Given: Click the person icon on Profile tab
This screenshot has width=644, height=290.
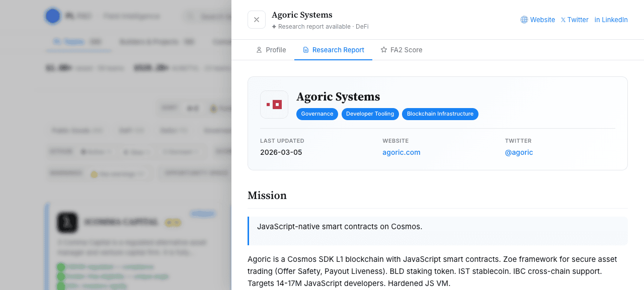Looking at the screenshot, I should pyautogui.click(x=259, y=50).
